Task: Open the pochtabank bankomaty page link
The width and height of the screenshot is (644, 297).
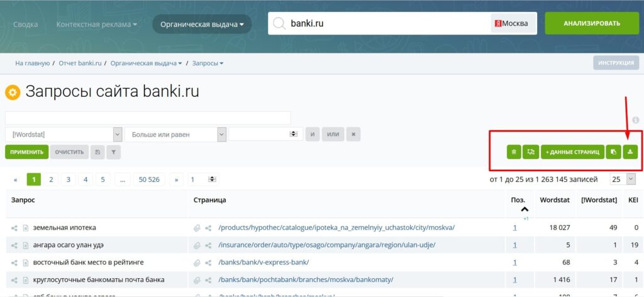Action: [x=306, y=280]
